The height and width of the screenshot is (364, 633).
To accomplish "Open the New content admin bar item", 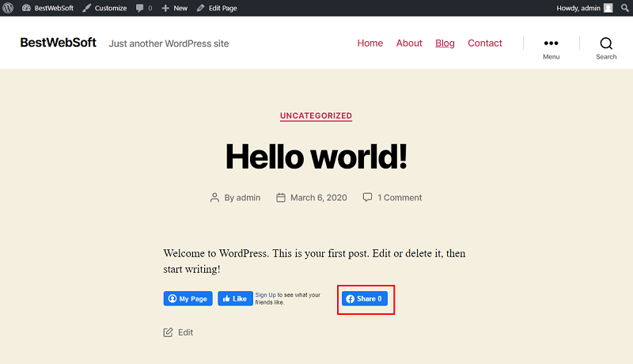I will [174, 8].
